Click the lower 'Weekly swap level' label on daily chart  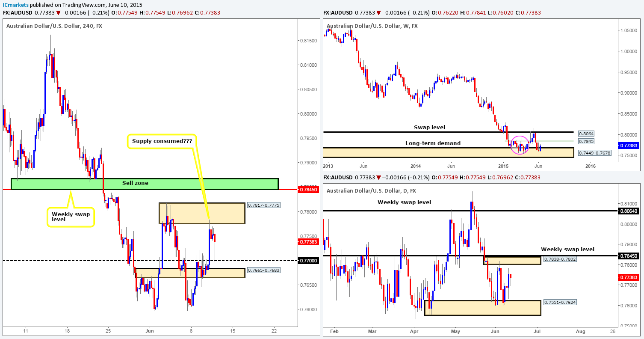(567, 249)
